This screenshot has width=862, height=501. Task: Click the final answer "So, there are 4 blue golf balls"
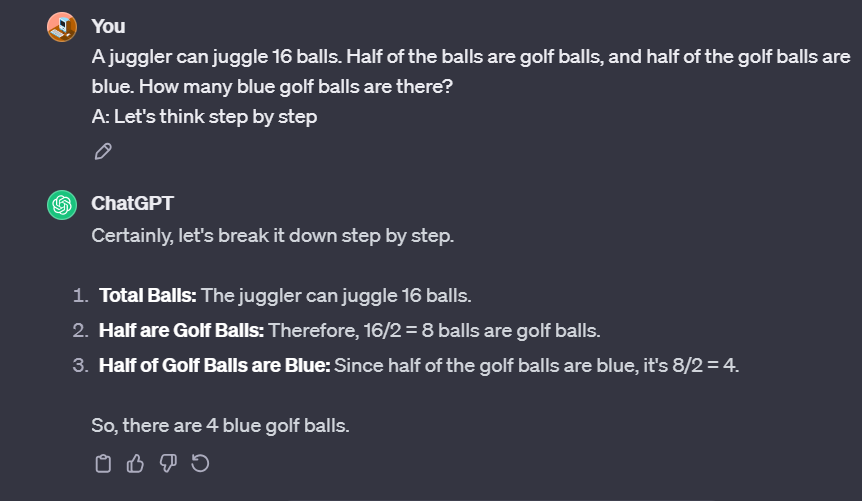coord(220,425)
